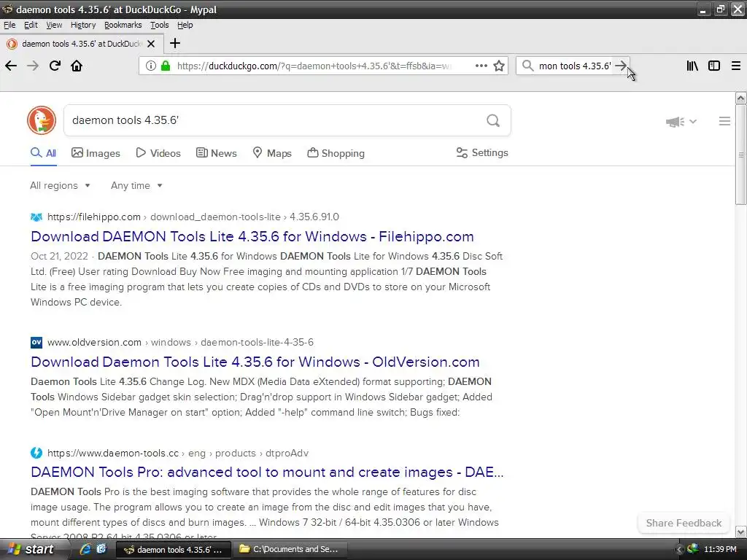Screen dimensions: 747x560
Task: Expand hidden system tray icons
Action: 679,550
